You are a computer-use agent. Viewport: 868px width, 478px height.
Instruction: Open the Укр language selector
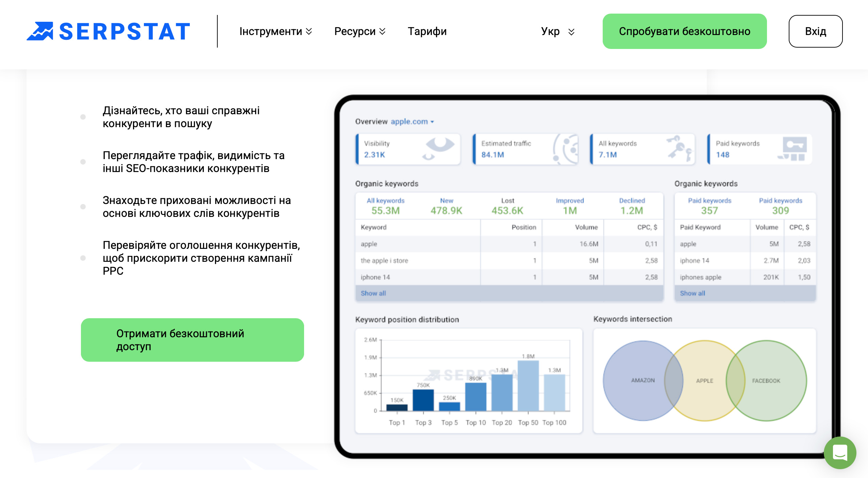[x=558, y=31]
